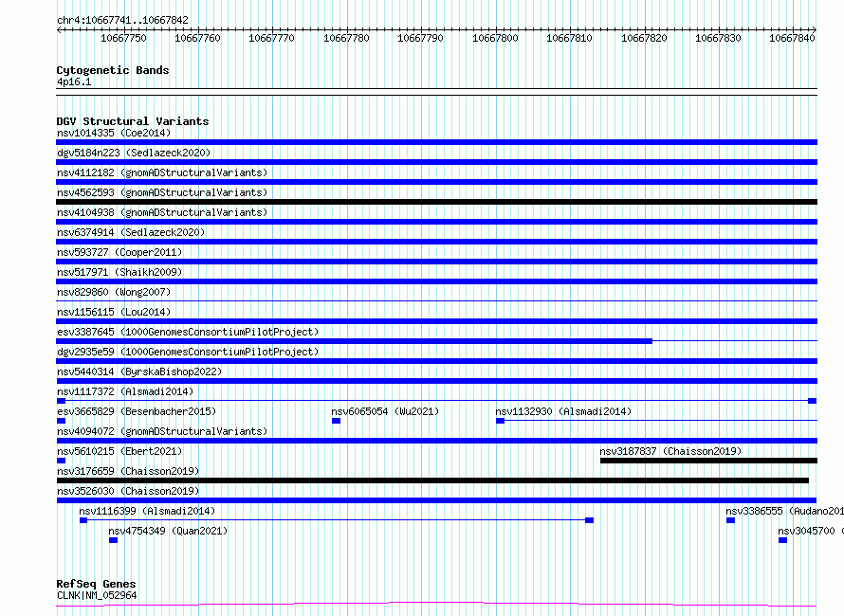
Task: Click the black bar of nsv3176659
Action: (432, 480)
